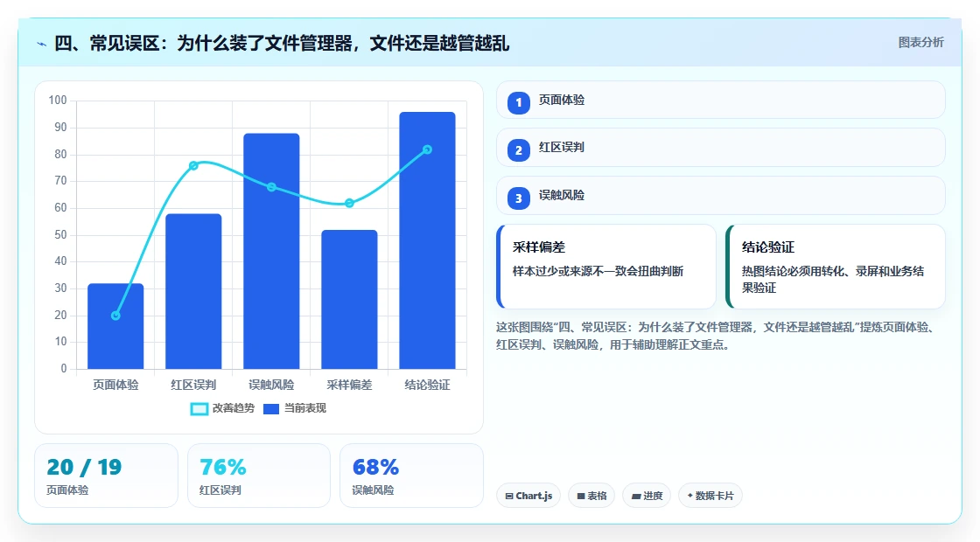Click the 当前表现 blue legend swatch
The height and width of the screenshot is (542, 980).
tap(271, 409)
